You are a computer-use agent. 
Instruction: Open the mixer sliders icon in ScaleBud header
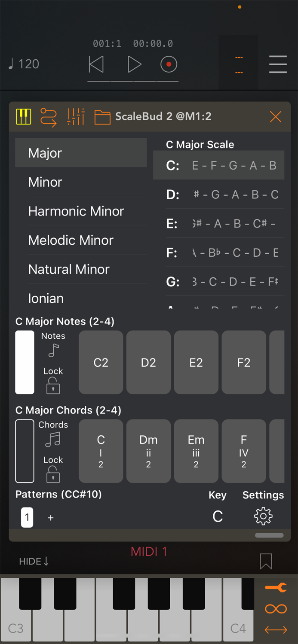pos(76,116)
